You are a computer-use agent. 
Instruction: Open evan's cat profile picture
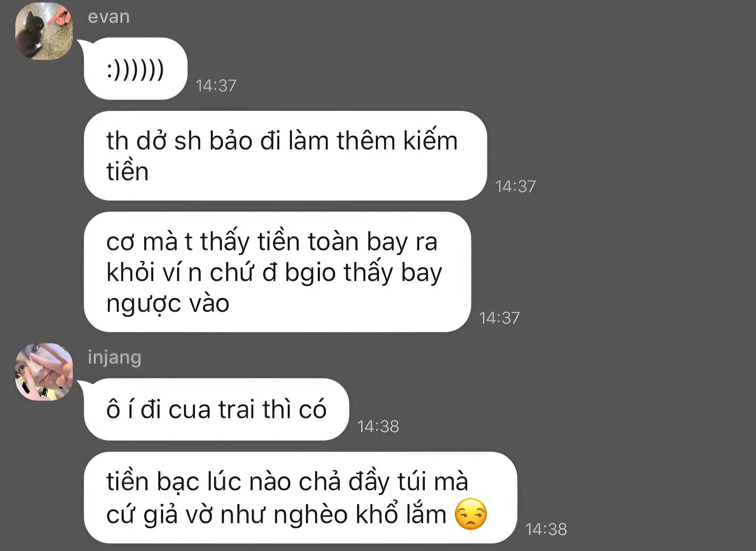point(44,31)
